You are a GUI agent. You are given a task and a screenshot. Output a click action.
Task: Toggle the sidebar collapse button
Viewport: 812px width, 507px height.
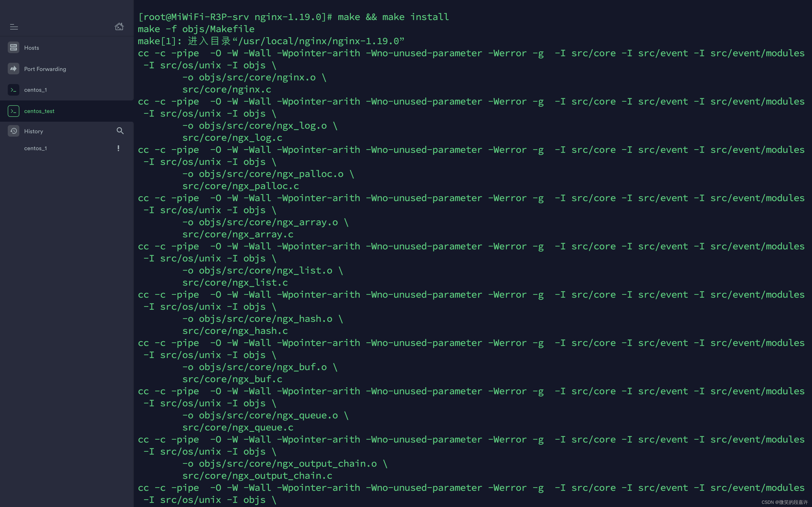[x=14, y=26]
